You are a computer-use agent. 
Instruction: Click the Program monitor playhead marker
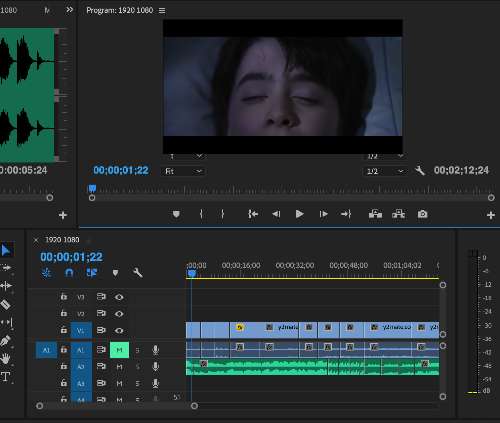(92, 189)
